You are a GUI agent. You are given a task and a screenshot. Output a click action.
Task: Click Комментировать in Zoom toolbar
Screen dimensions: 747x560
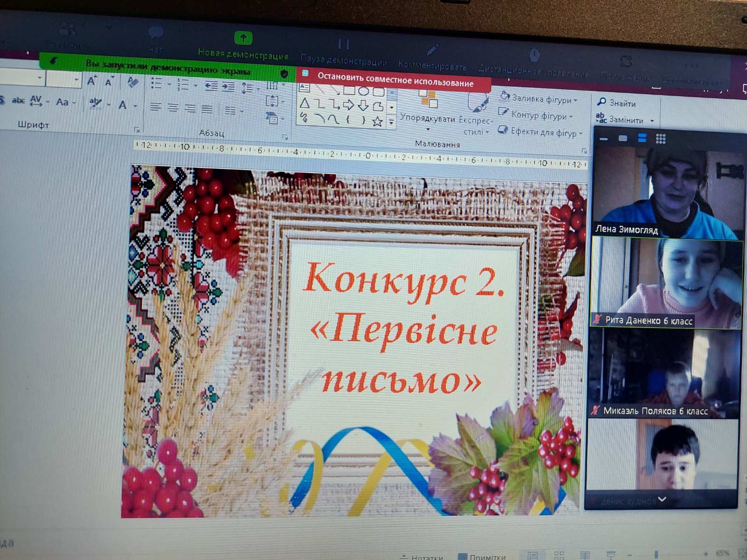(432, 57)
